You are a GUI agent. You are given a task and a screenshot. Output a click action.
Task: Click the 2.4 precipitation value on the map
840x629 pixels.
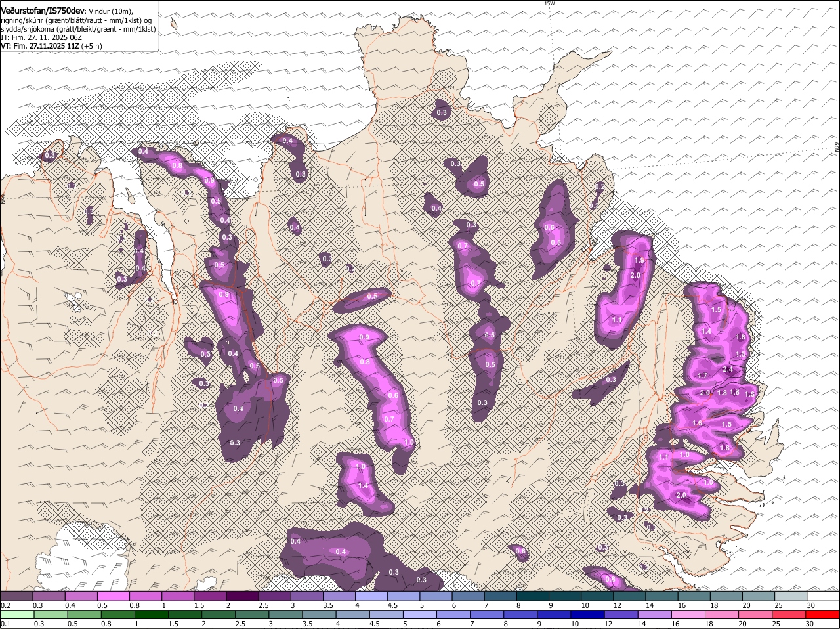coord(727,370)
